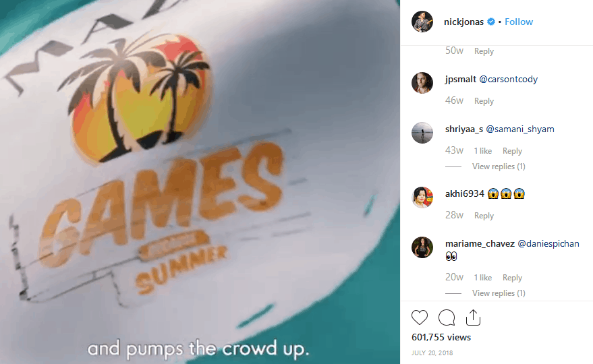View likes on shriyaa_s comment
The image size is (593, 364).
point(483,151)
